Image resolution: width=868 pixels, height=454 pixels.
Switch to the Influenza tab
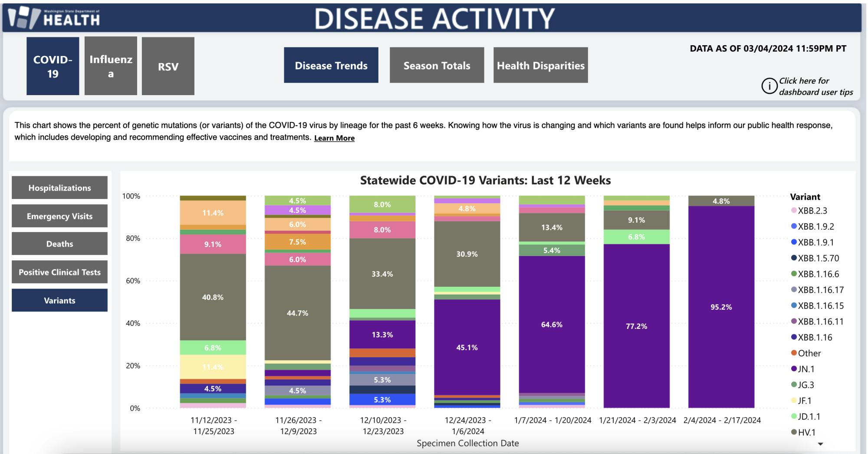coord(111,66)
